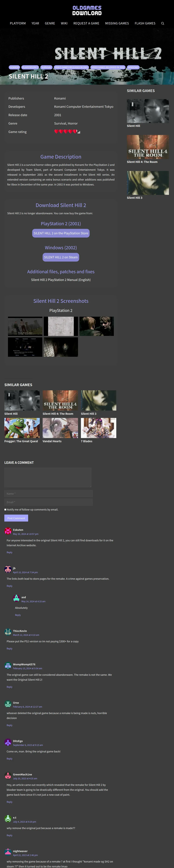
Task: Submit with the Post Comment button
Action: coord(16,518)
